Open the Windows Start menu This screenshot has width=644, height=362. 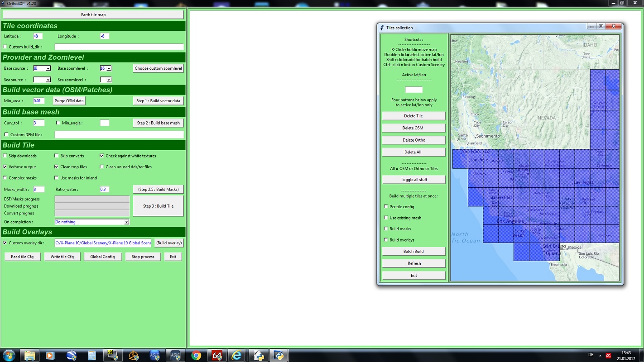pyautogui.click(x=9, y=355)
